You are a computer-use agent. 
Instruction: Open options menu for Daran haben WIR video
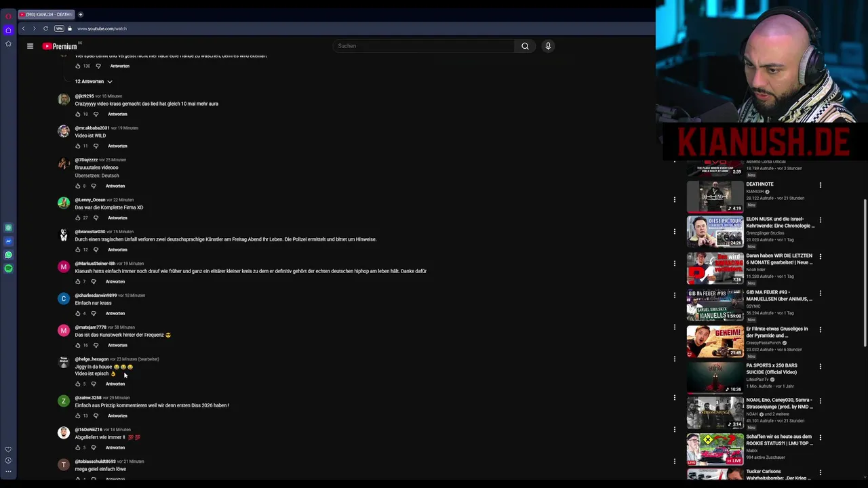pyautogui.click(x=820, y=257)
